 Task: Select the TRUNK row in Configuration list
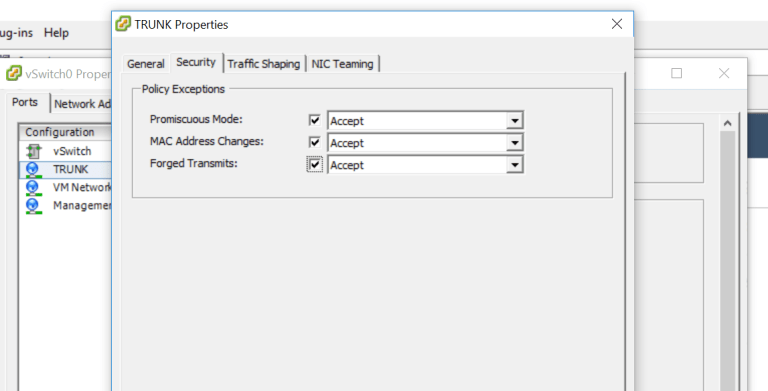66,170
